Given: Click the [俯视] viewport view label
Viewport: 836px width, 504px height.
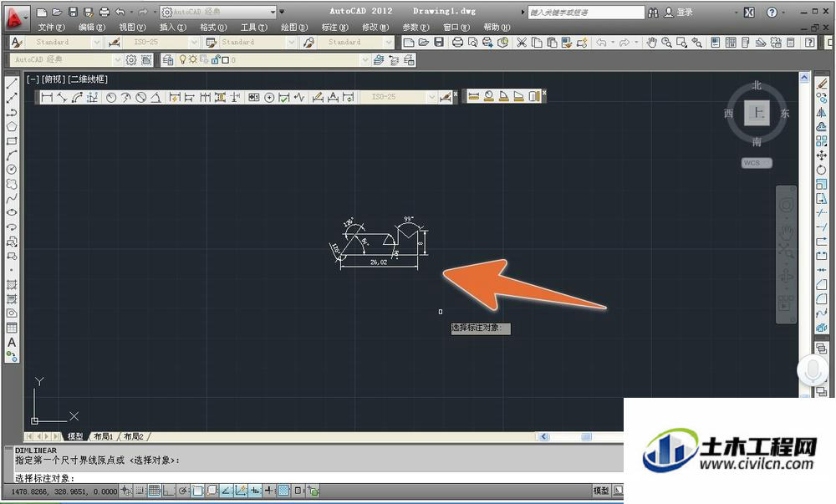Looking at the screenshot, I should [x=54, y=79].
